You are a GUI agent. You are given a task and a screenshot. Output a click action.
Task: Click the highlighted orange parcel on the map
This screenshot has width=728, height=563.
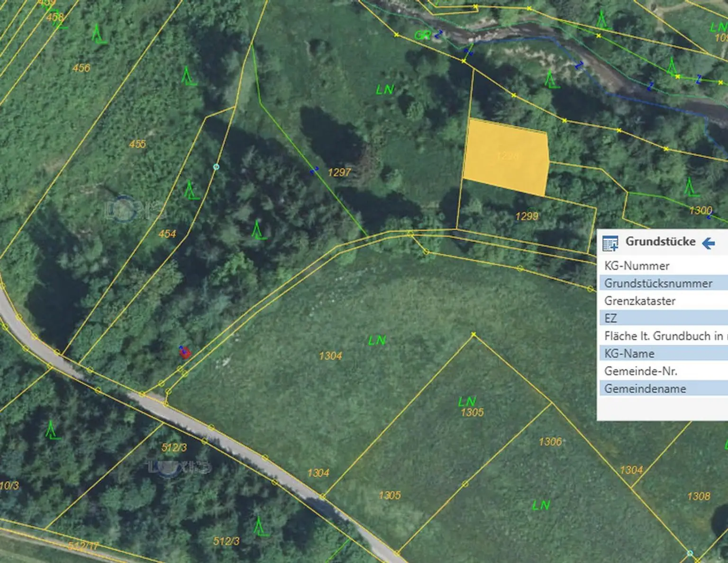click(x=505, y=157)
